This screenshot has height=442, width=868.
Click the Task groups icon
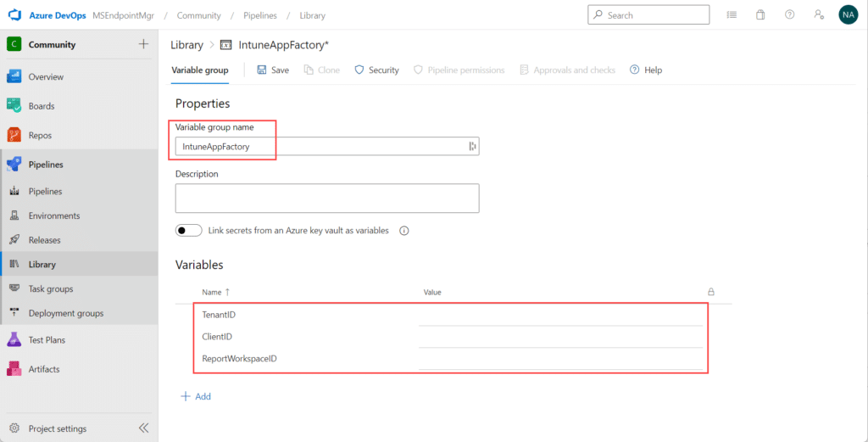(15, 288)
